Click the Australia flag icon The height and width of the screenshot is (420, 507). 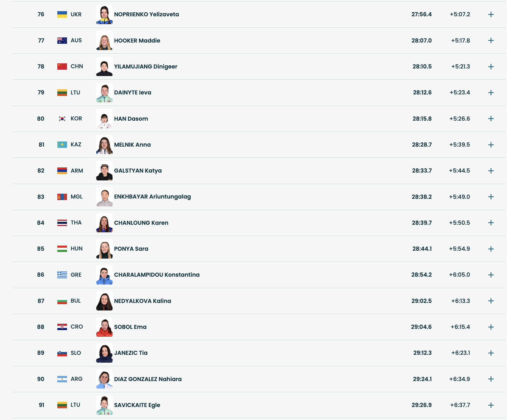tap(62, 40)
